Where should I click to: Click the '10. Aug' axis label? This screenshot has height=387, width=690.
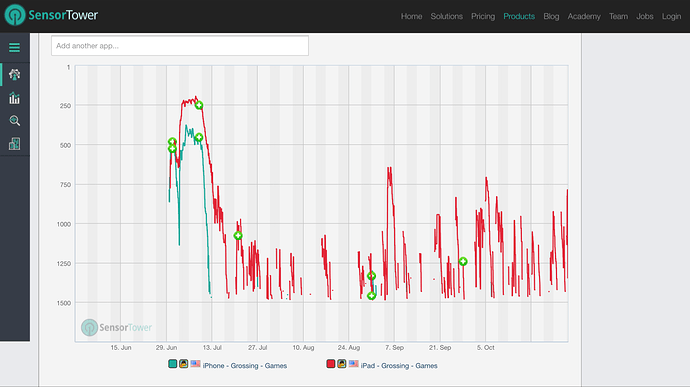coord(303,348)
